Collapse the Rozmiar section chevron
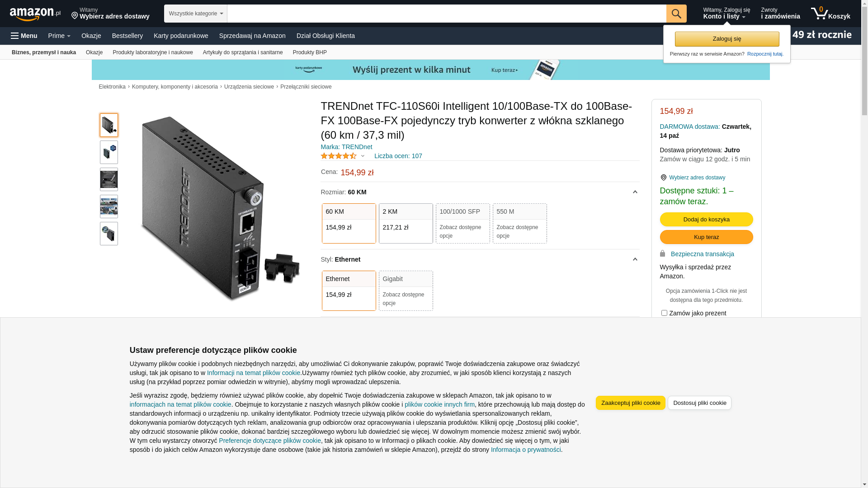868x488 pixels. point(635,192)
